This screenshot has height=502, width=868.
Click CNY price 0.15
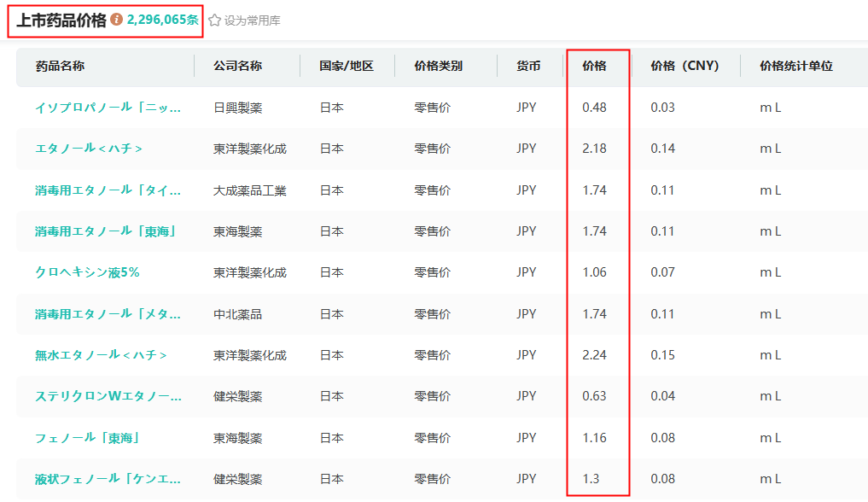662,355
